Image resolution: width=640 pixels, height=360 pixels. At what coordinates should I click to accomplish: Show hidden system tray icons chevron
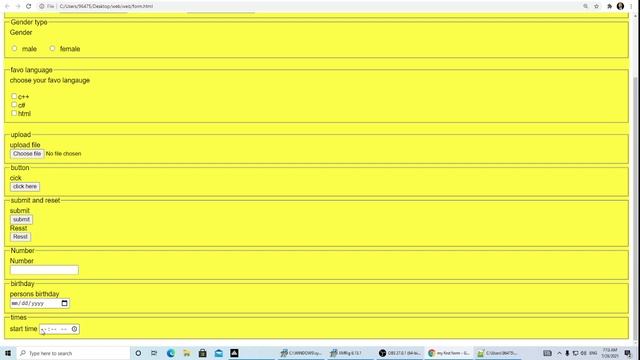click(x=559, y=353)
